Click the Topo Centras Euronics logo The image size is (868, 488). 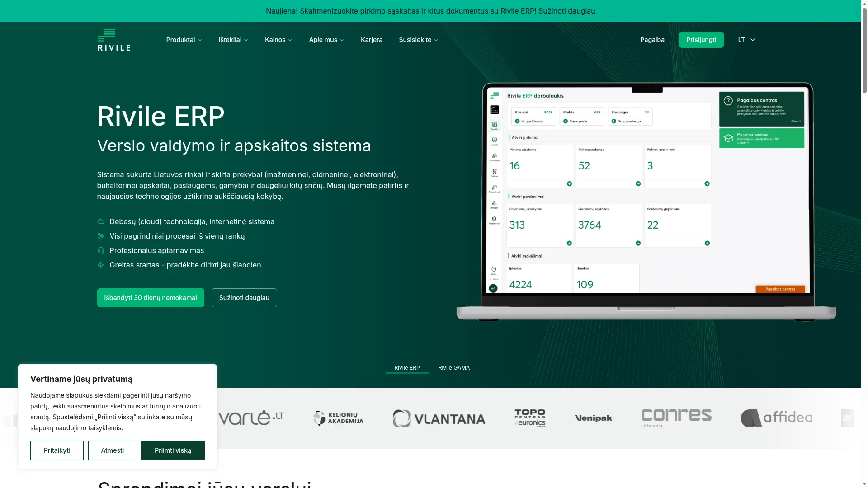click(530, 418)
